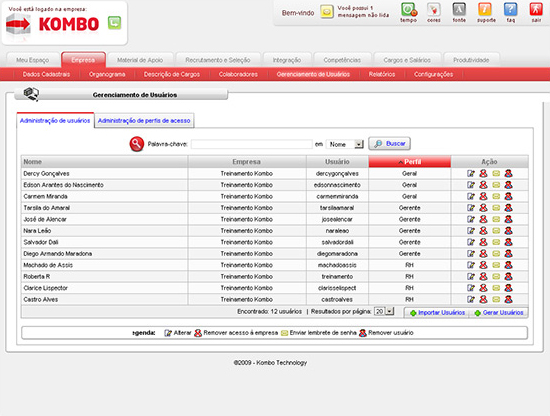Screen dimensions: 550x416
Task: Open the Configurações submenu item
Action: 434,74
